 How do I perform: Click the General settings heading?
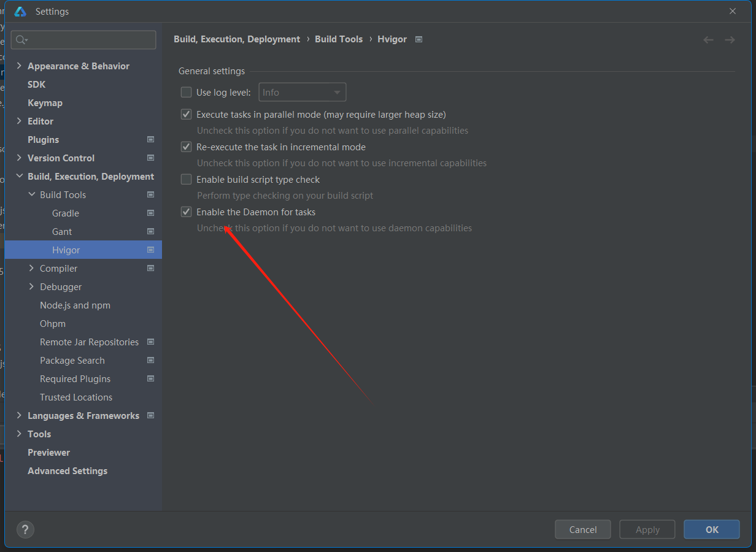pyautogui.click(x=212, y=71)
